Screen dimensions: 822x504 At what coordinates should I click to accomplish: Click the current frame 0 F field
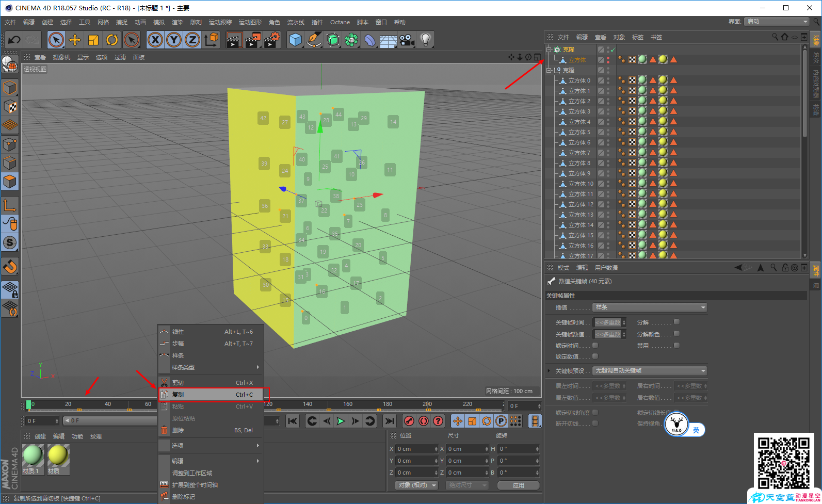point(43,421)
